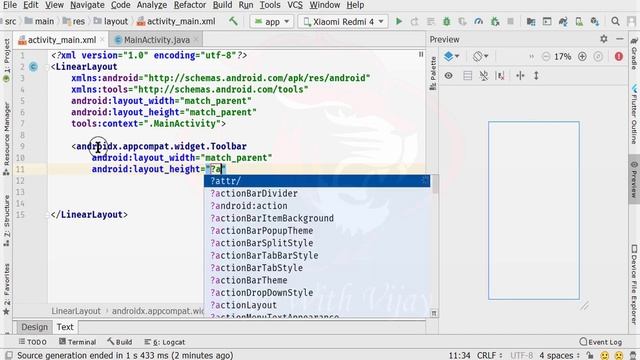Click zoom to fit screen icon
The image size is (640, 360).
pyautogui.click(x=598, y=57)
